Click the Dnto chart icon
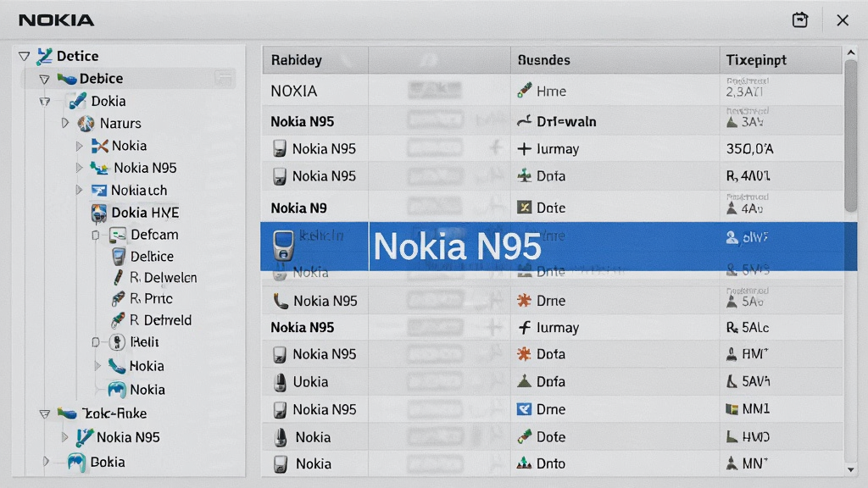The image size is (868, 488). coord(524,463)
